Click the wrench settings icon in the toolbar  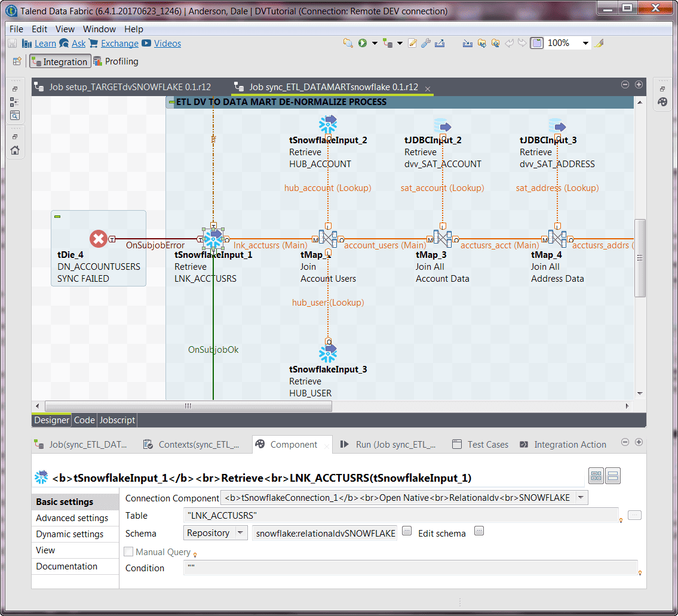[425, 43]
